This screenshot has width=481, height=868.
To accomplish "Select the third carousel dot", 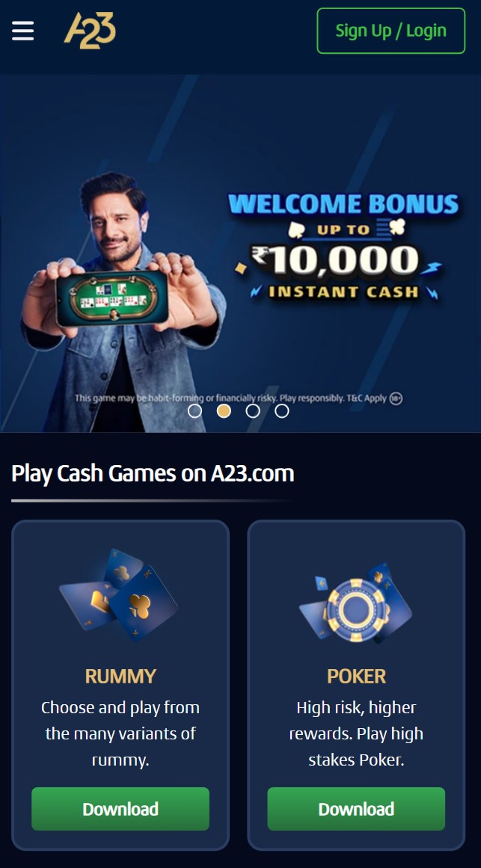I will [x=253, y=410].
